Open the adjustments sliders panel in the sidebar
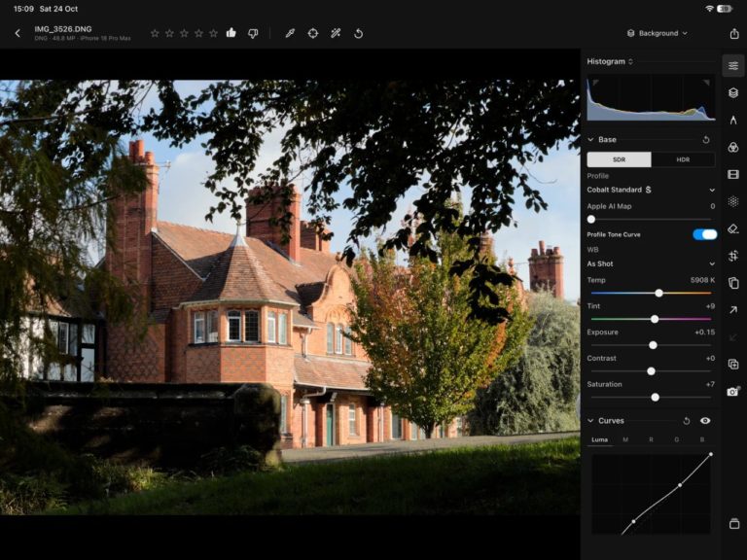This screenshot has width=747, height=560. pyautogui.click(x=733, y=66)
